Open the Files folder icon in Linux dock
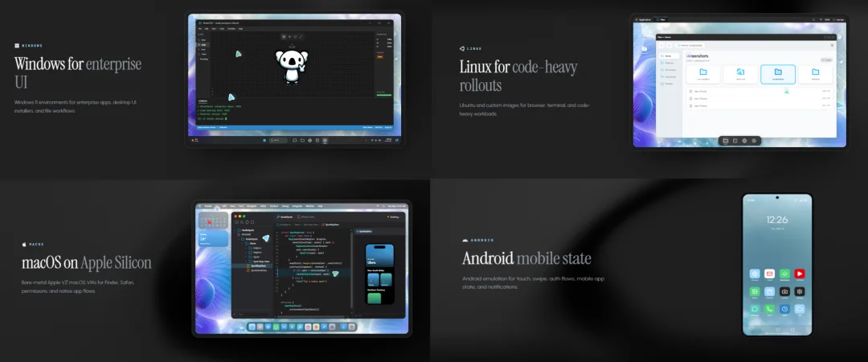This screenshot has height=362, width=868. tap(725, 140)
